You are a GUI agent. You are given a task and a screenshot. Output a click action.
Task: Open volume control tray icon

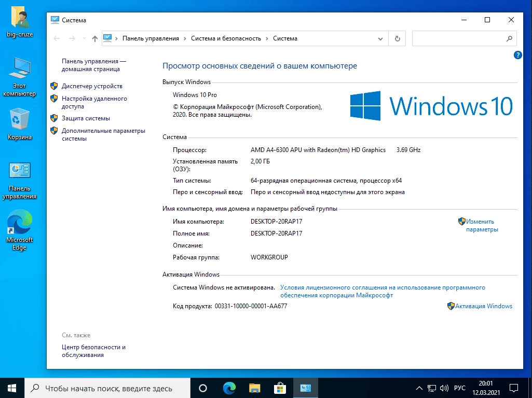pos(444,388)
